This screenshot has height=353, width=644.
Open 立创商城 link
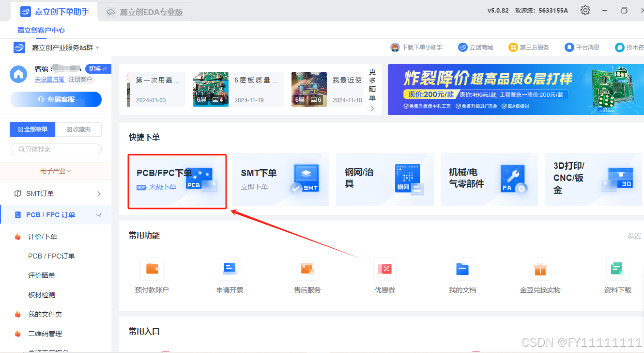[475, 47]
